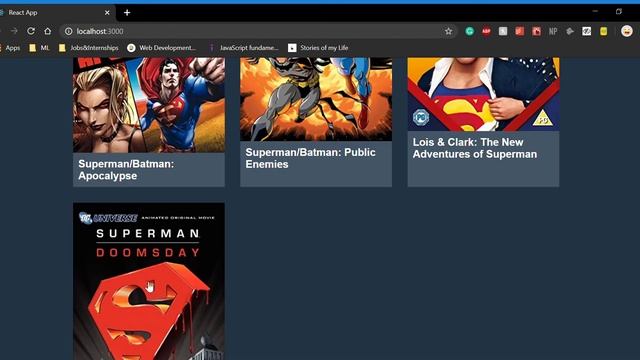Open the Grammarly extension icon

469,31
